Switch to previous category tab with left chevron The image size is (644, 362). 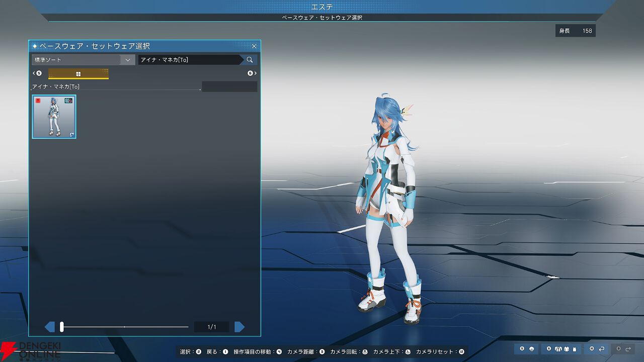coord(37,73)
